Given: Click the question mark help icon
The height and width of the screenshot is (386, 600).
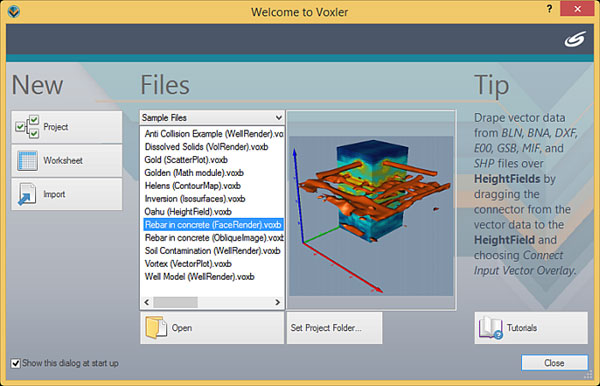Looking at the screenshot, I should (x=549, y=9).
